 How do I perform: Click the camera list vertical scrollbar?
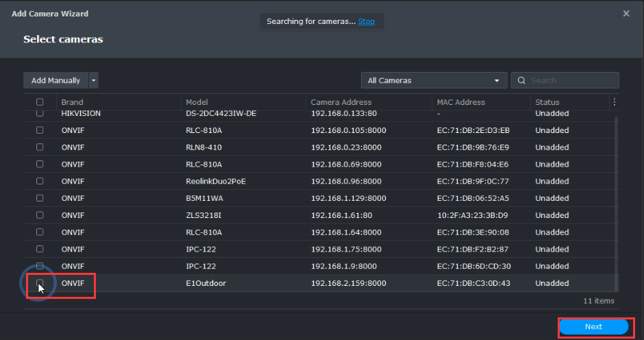pyautogui.click(x=616, y=204)
